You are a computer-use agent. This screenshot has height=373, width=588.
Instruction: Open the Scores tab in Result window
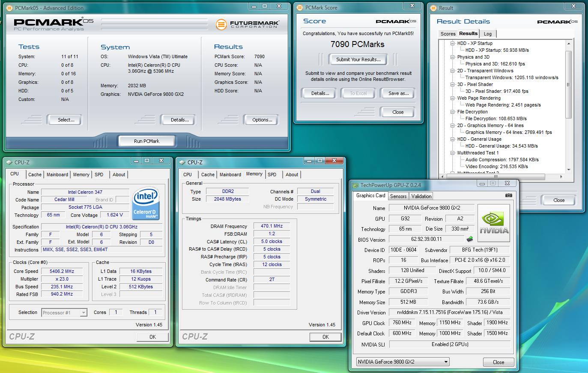(448, 34)
